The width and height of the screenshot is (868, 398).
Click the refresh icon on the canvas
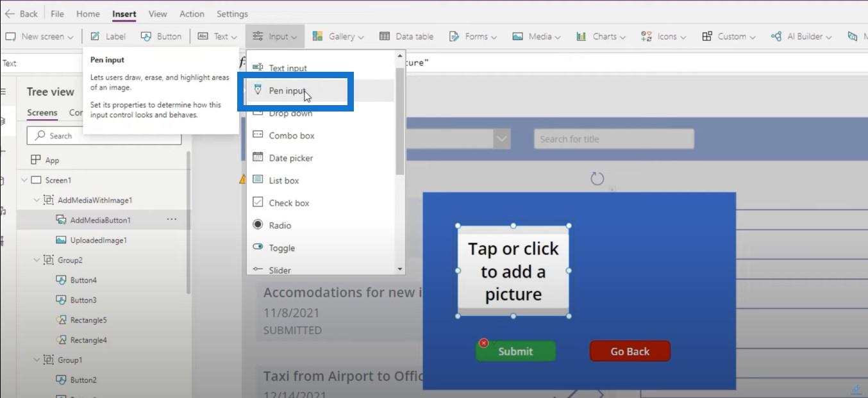tap(597, 178)
